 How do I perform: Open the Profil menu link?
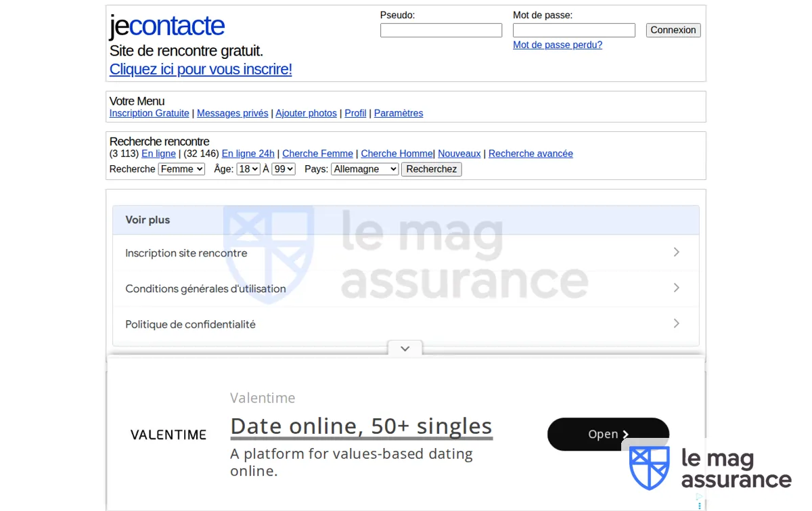[x=355, y=114]
